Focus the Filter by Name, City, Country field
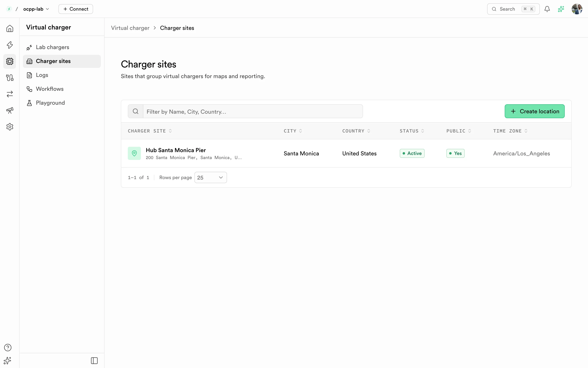The height and width of the screenshot is (368, 588). (x=253, y=111)
